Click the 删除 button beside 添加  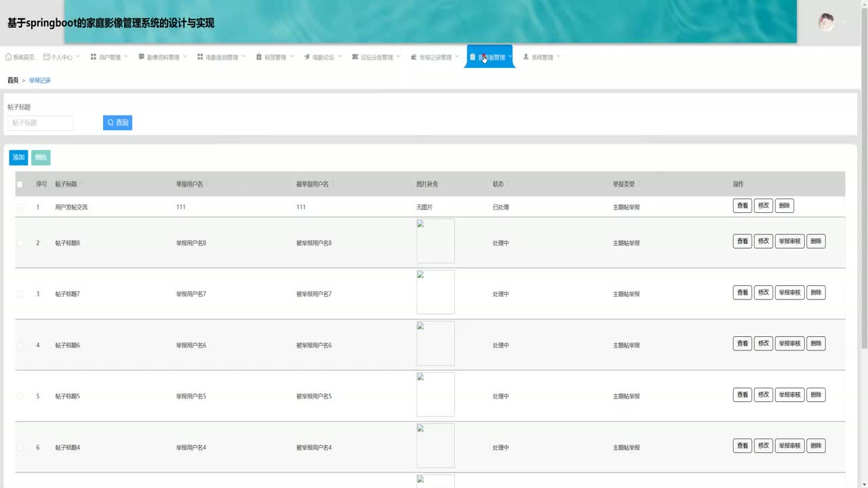coord(41,157)
